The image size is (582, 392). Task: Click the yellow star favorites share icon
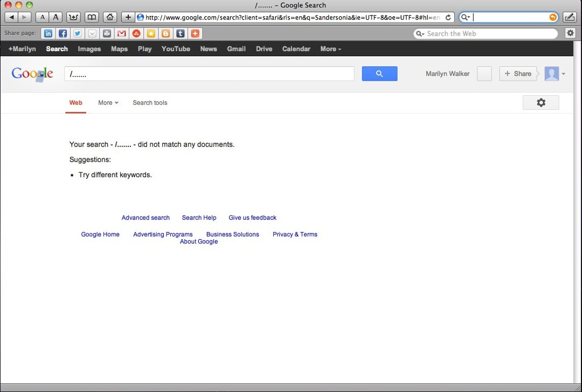[x=151, y=33]
